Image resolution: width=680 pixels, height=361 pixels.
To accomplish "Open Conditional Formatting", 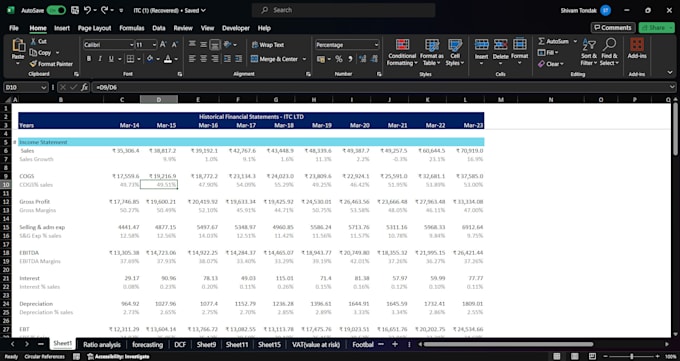I will click(402, 52).
